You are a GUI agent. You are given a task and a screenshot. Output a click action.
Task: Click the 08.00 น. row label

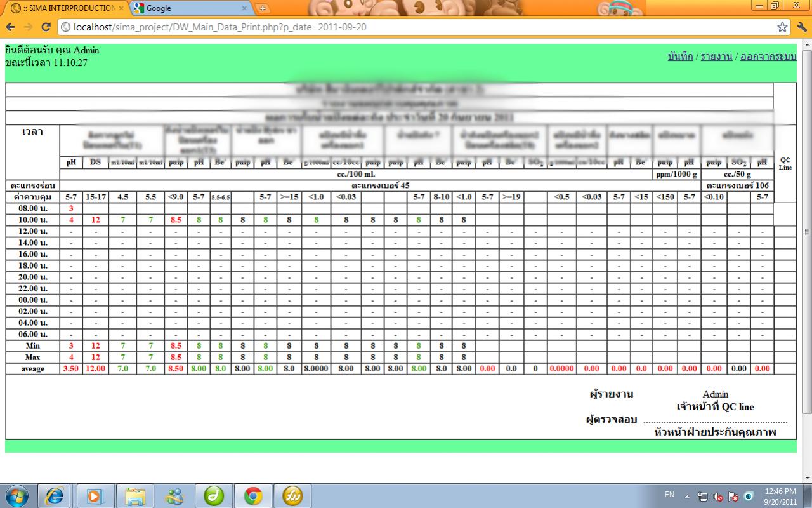tap(32, 208)
